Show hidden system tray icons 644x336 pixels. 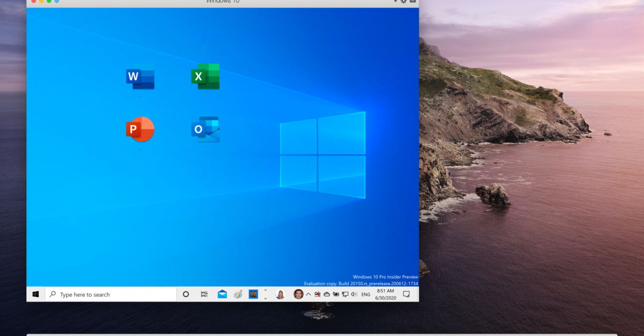[309, 294]
